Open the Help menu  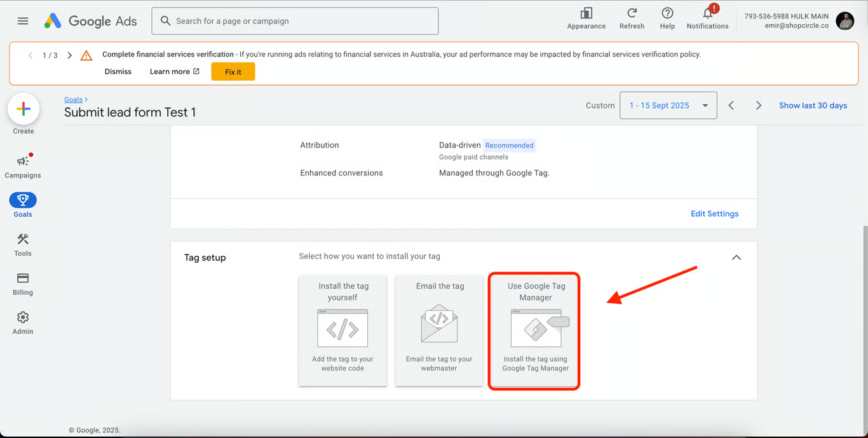click(x=667, y=18)
